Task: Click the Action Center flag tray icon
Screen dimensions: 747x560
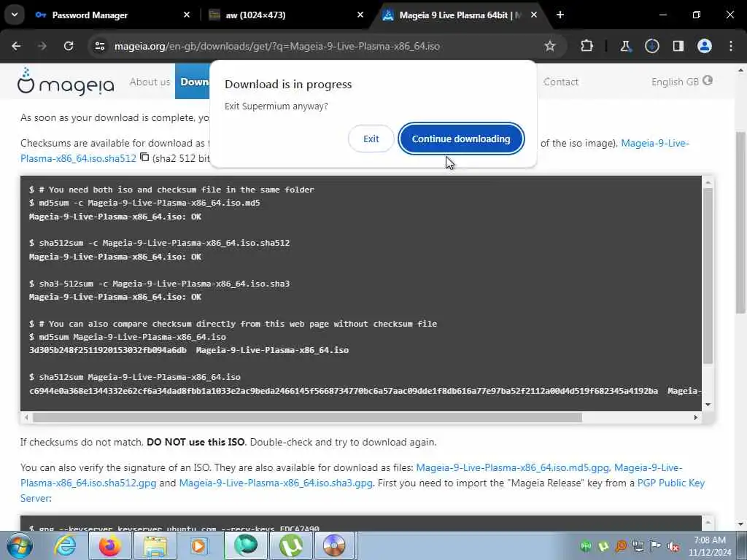Action: pos(656,546)
